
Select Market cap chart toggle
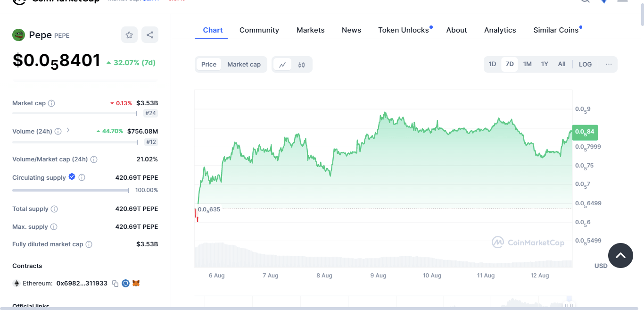244,65
